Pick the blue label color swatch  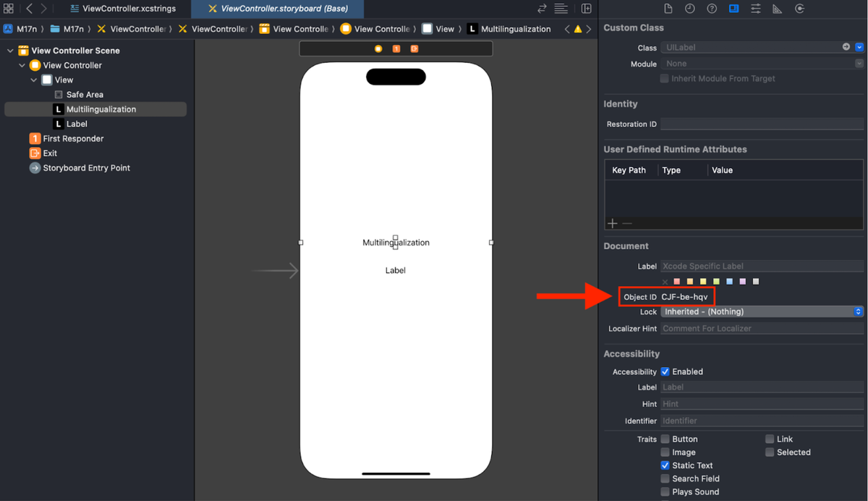pyautogui.click(x=729, y=282)
